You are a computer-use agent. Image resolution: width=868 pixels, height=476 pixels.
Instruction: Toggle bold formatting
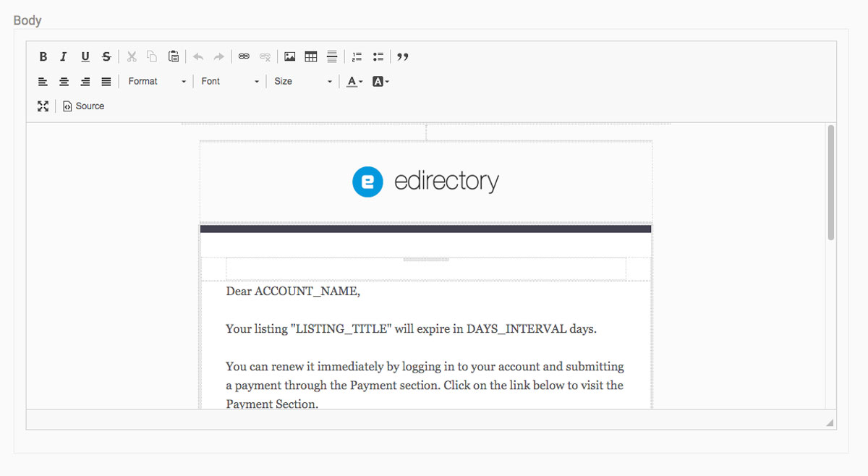43,56
